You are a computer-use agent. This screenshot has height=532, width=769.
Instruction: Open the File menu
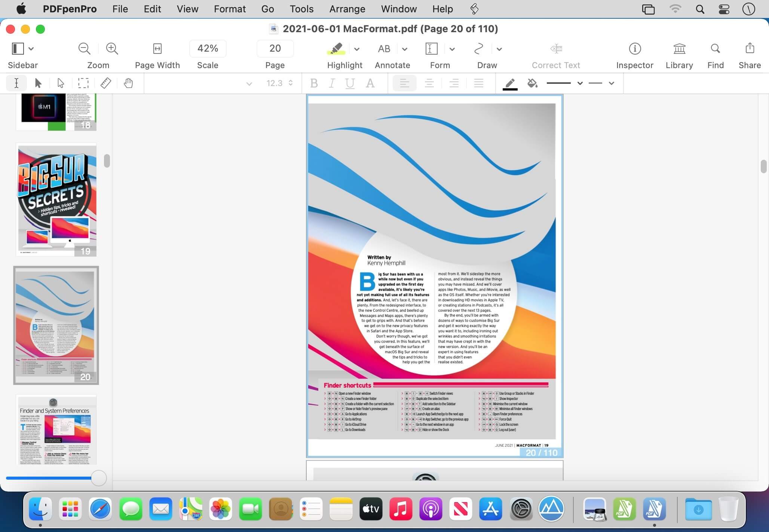coord(120,9)
